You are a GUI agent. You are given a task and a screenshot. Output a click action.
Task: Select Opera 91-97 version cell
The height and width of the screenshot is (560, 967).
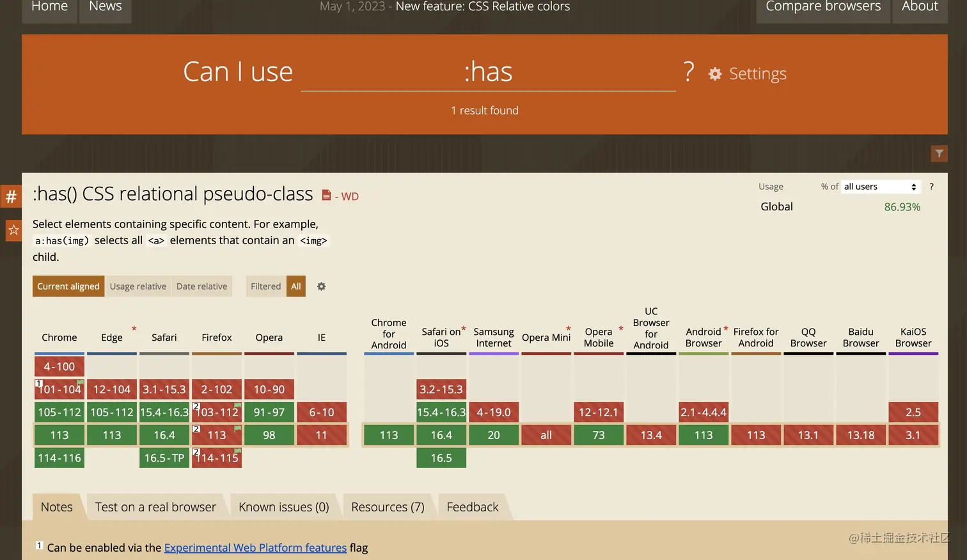pyautogui.click(x=269, y=412)
